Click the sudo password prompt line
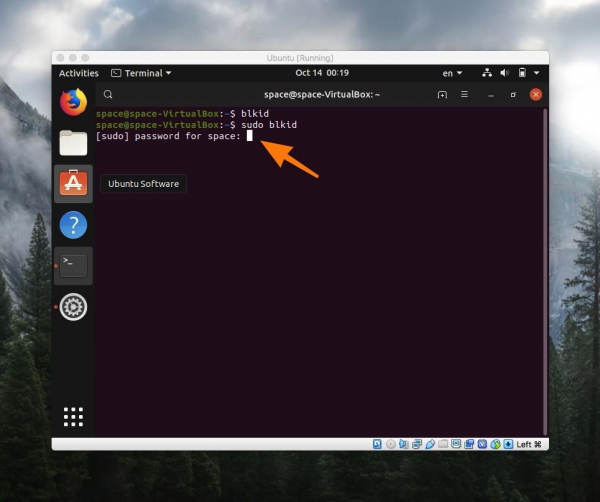The height and width of the screenshot is (502, 600). pyautogui.click(x=174, y=136)
